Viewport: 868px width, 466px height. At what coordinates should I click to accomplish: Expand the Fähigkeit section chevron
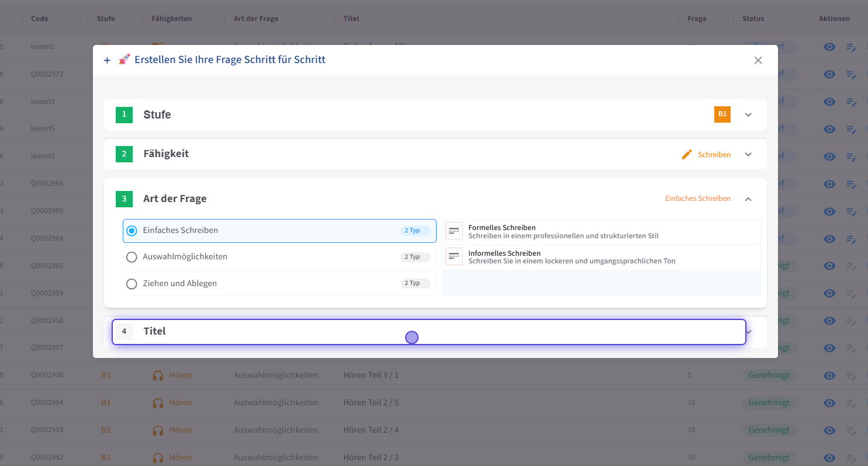748,154
